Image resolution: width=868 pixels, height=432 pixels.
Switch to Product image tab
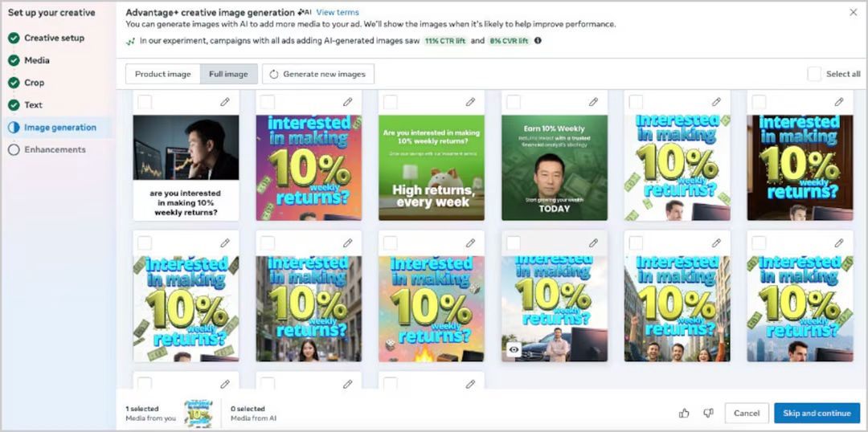click(x=162, y=74)
